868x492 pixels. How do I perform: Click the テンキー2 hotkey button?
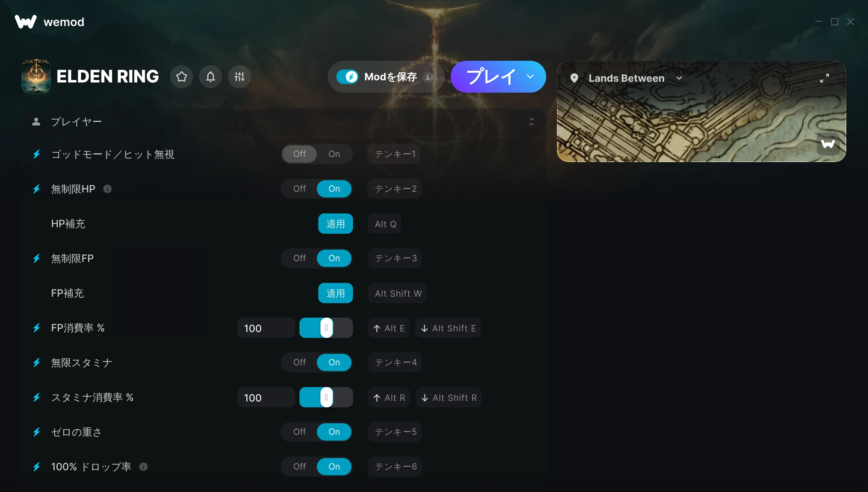395,189
